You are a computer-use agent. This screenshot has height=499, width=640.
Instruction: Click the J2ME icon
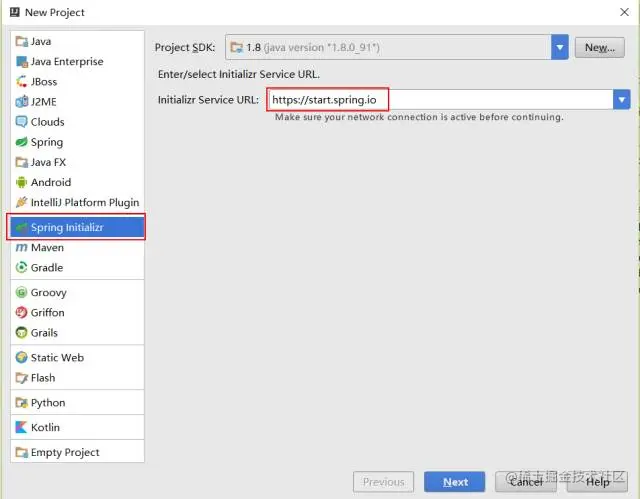pos(21,102)
